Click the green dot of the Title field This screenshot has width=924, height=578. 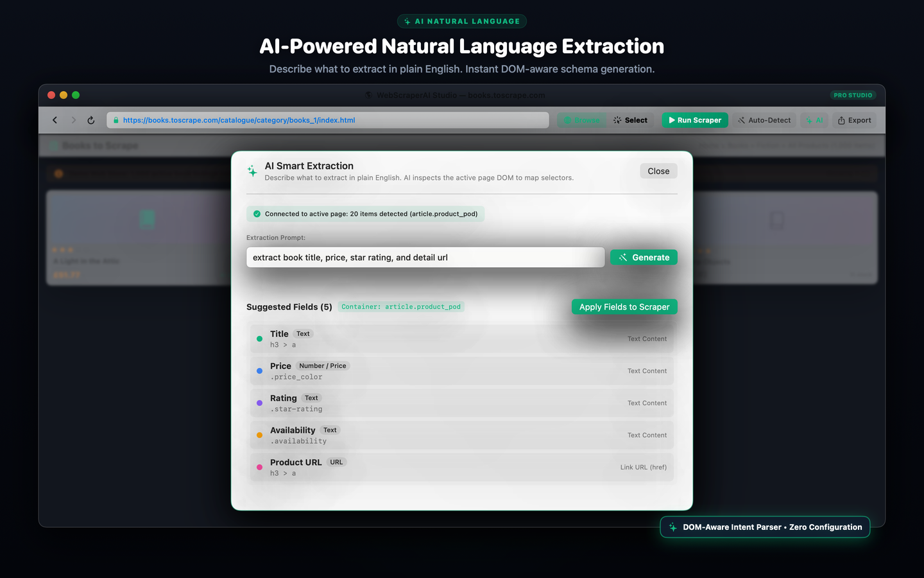tap(259, 339)
